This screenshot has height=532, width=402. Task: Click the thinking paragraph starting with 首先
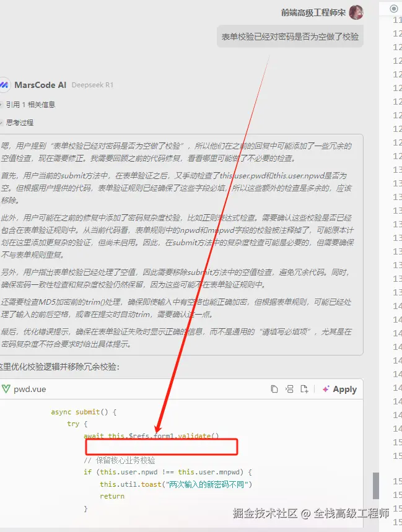176,188
